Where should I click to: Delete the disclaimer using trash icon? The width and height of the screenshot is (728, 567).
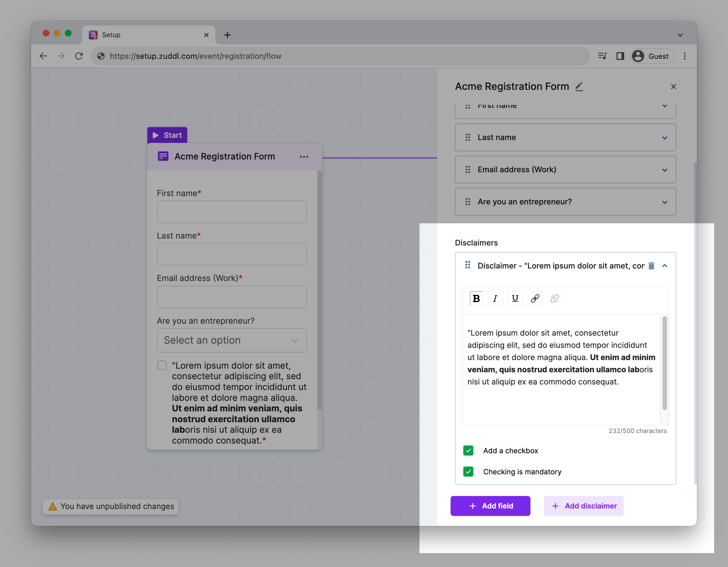(651, 266)
